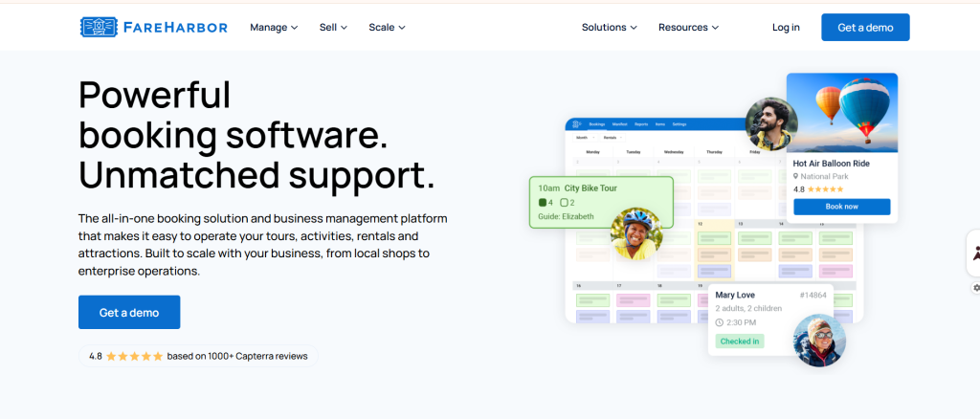Click the cyclist woman with helmet avatar
980x419 pixels.
coord(636,233)
